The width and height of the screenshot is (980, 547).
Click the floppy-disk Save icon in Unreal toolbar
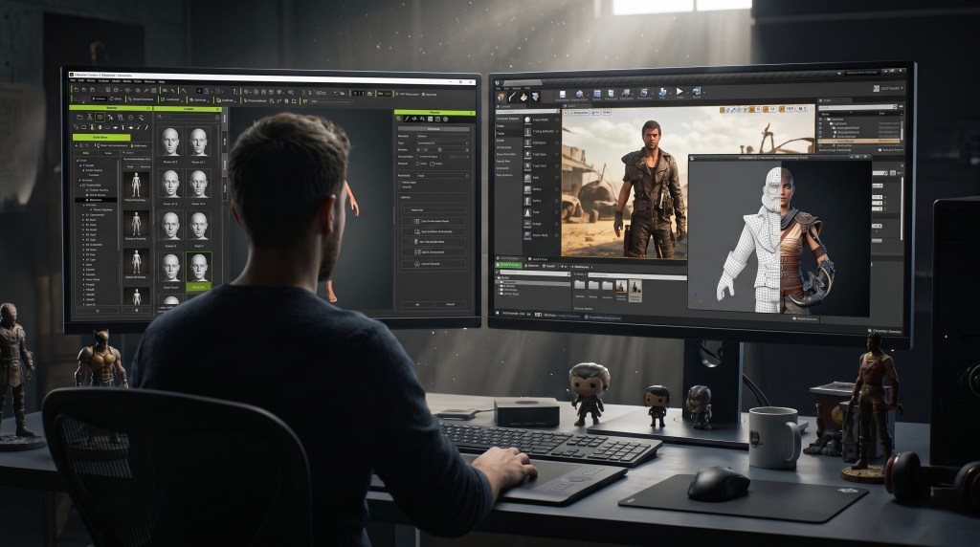point(563,95)
